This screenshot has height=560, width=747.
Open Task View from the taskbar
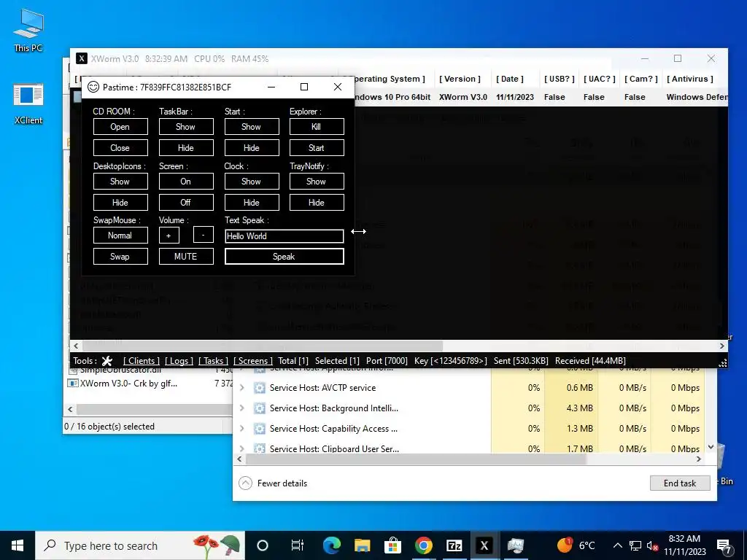(298, 545)
